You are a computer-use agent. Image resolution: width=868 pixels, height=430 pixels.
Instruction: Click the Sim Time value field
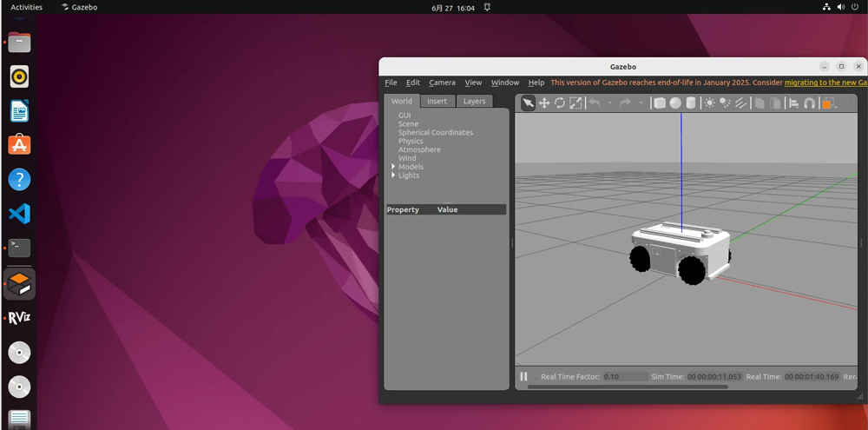point(714,377)
